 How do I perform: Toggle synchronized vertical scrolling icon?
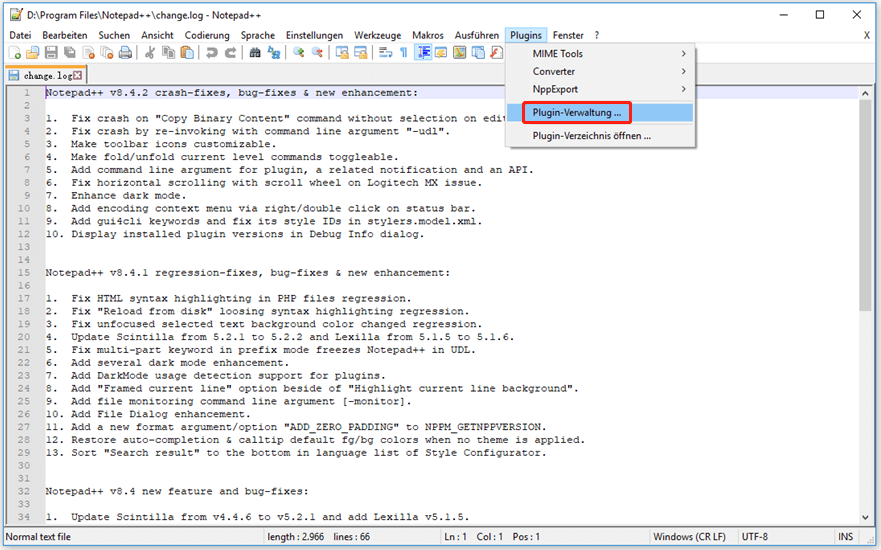point(342,53)
